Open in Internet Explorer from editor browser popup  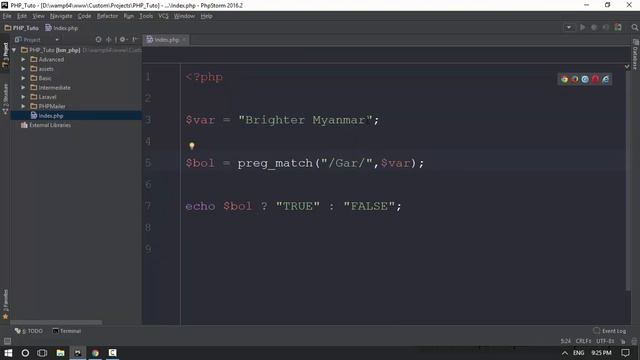[x=606, y=79]
